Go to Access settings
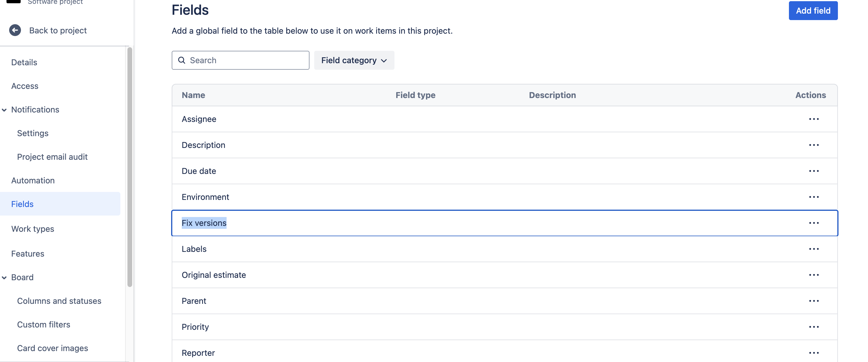 (x=25, y=86)
